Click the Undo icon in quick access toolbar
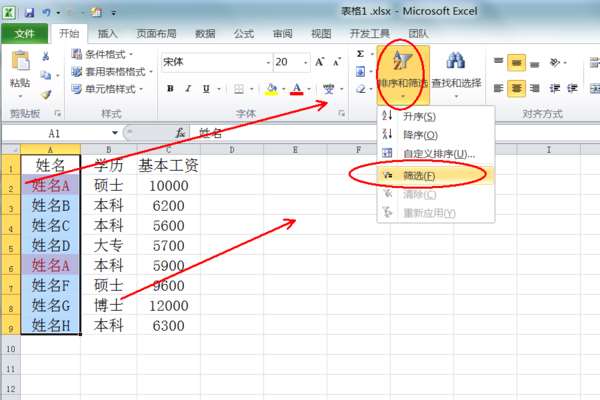Screen dimensions: 600x400 pyautogui.click(x=47, y=13)
